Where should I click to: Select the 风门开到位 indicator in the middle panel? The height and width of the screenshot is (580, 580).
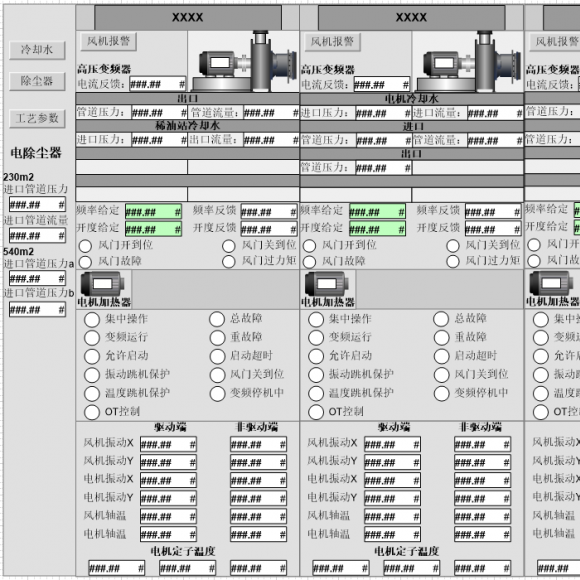[310, 246]
